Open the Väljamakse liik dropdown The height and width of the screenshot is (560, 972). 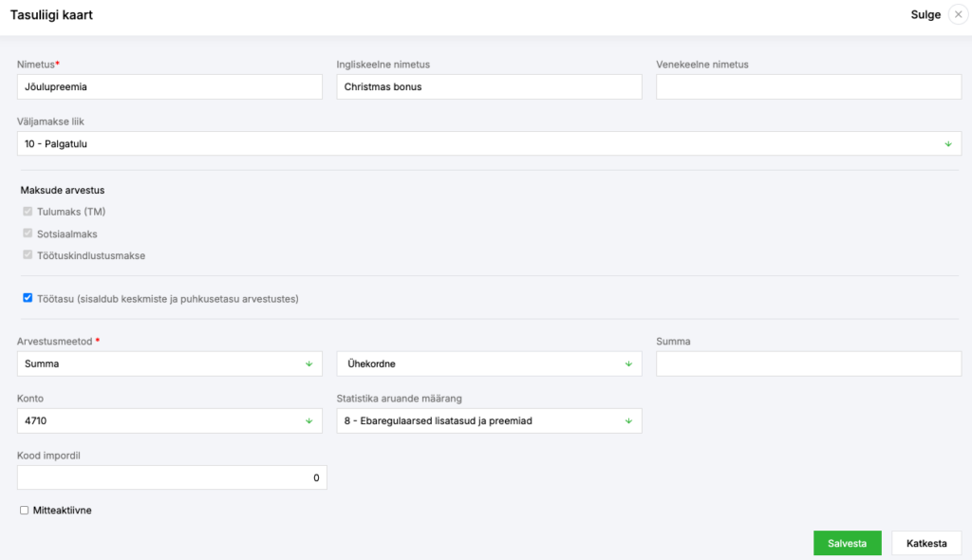489,144
